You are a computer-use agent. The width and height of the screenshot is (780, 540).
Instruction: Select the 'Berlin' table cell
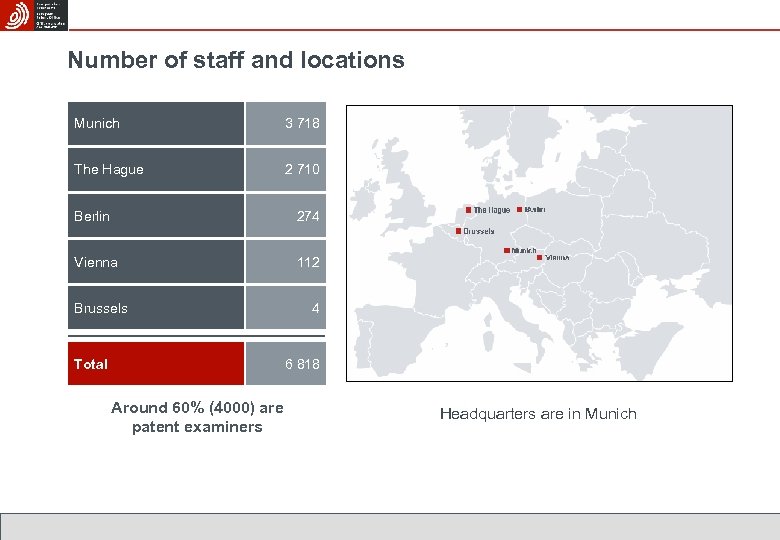tap(156, 216)
